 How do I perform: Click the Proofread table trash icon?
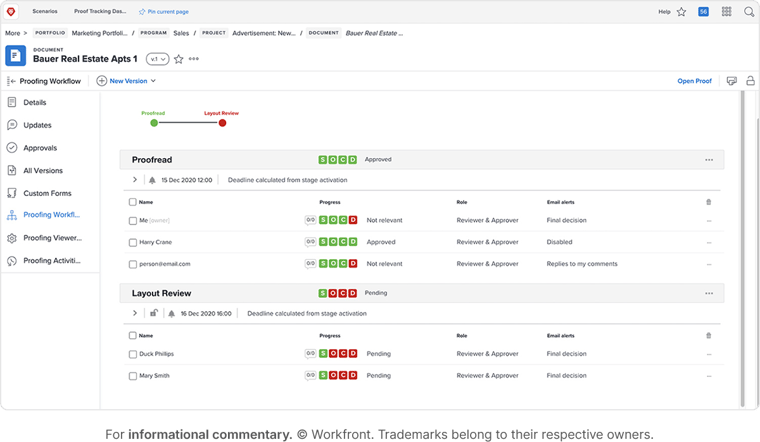tap(709, 202)
